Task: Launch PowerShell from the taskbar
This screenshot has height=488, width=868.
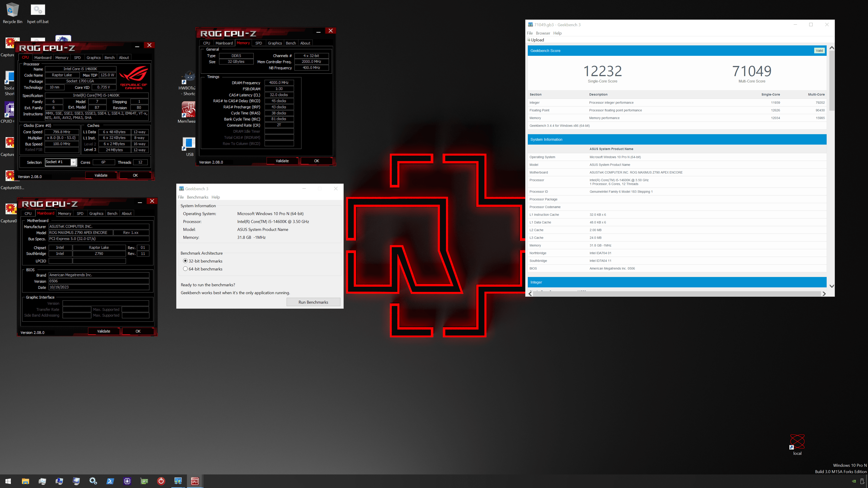Action: click(x=110, y=481)
